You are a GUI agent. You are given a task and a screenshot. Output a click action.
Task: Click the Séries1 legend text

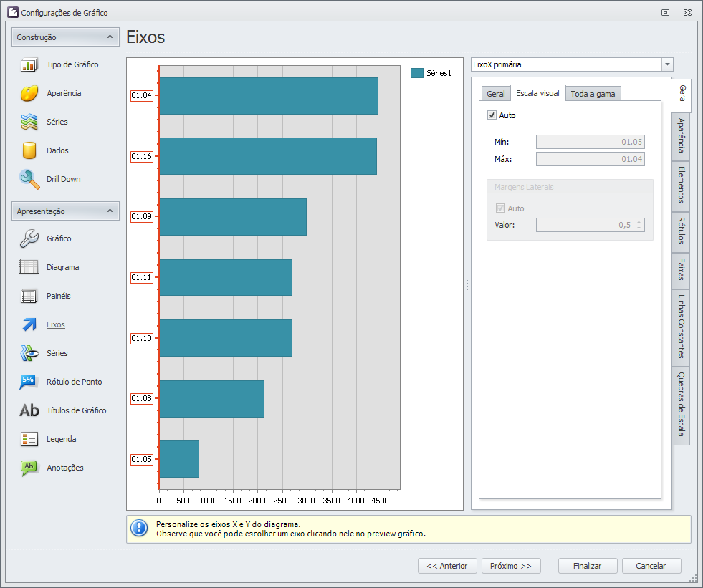tap(439, 73)
